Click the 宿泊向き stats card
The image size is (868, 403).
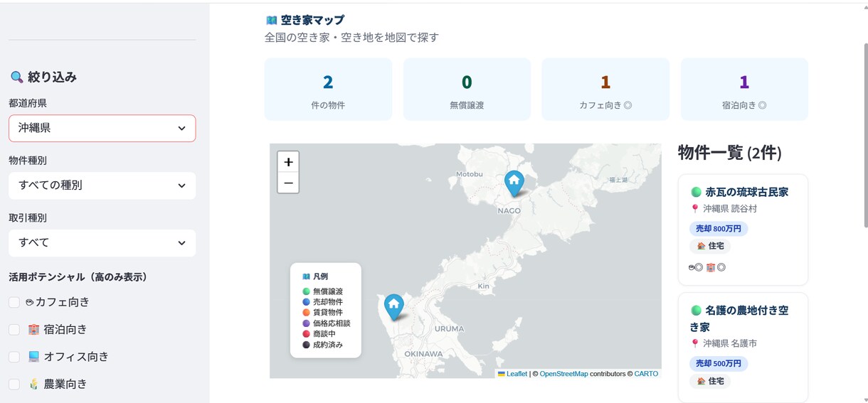pos(744,90)
